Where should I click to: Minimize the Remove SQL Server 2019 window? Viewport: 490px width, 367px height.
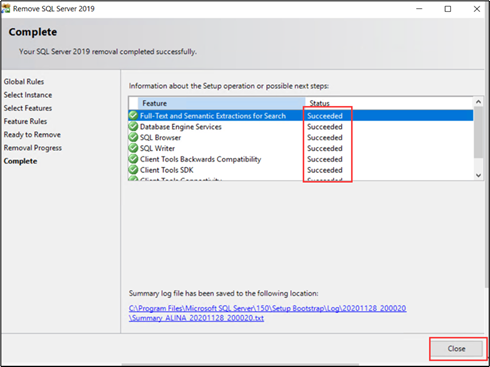(x=419, y=9)
